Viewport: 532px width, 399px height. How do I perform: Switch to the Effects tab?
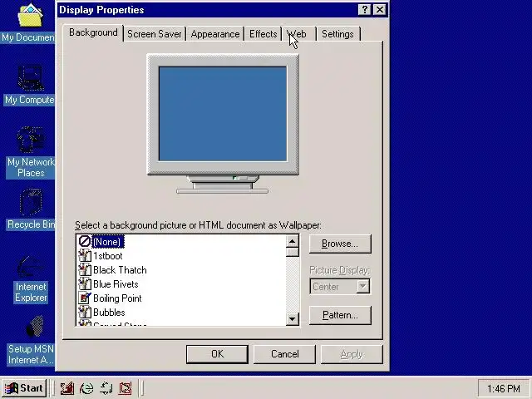[x=264, y=34]
